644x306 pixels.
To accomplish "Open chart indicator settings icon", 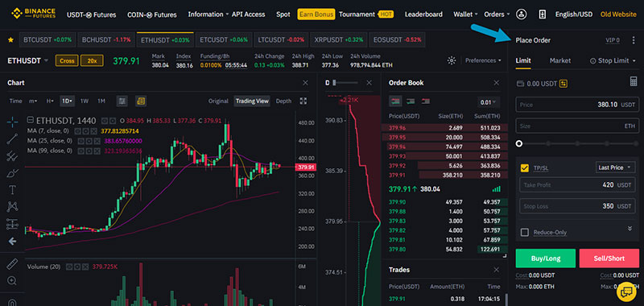I will coord(122,101).
